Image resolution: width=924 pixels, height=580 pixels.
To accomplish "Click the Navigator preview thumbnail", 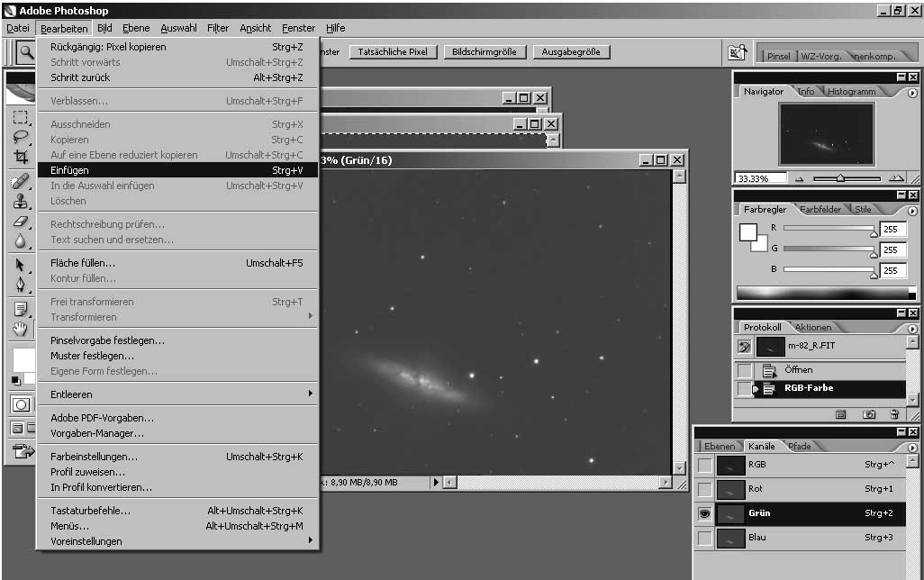I will [826, 134].
